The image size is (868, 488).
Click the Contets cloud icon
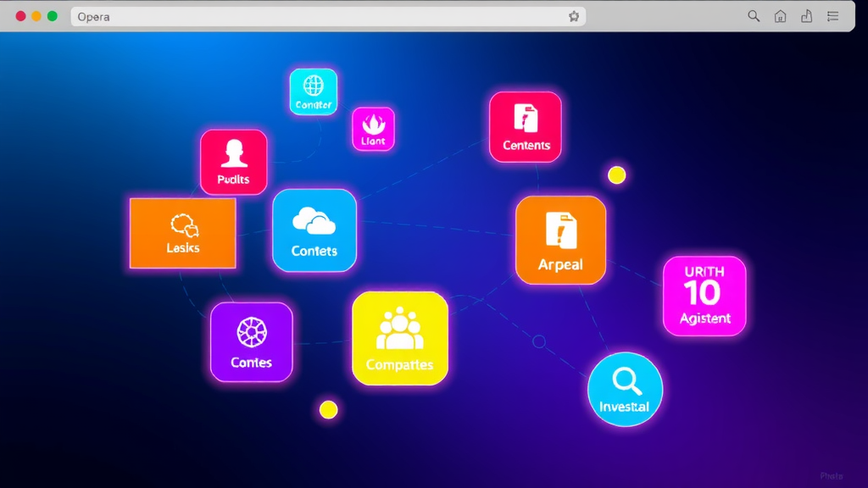click(314, 230)
